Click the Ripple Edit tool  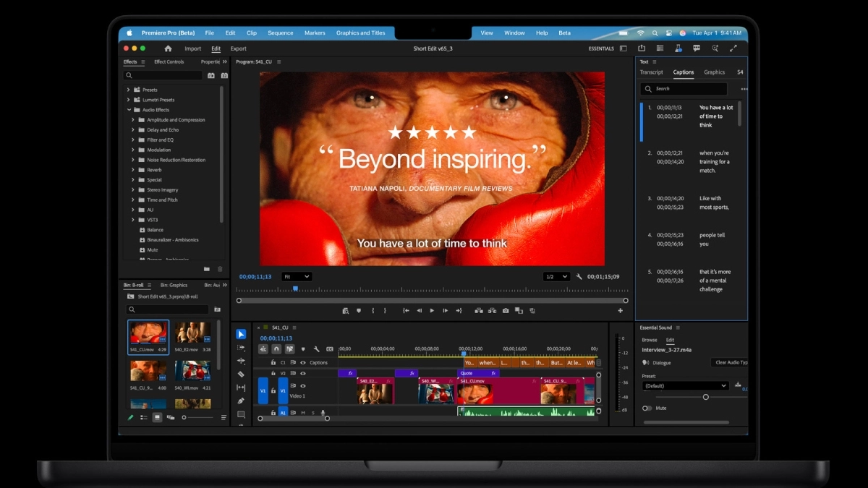point(241,361)
